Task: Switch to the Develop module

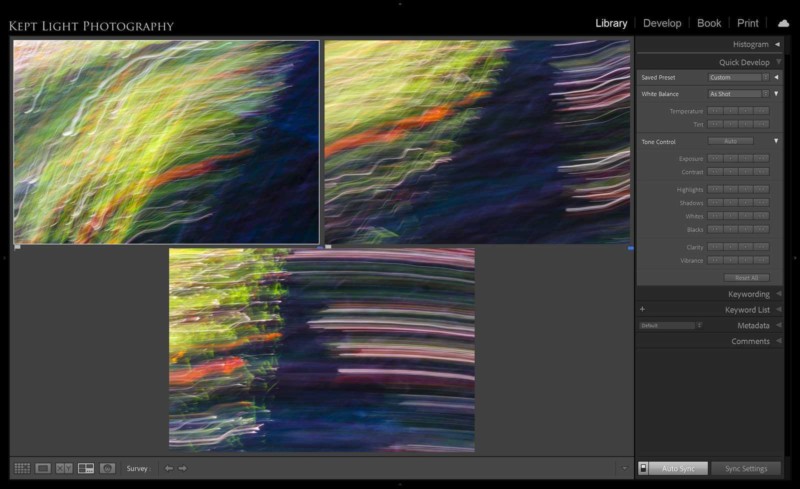Action: [662, 23]
